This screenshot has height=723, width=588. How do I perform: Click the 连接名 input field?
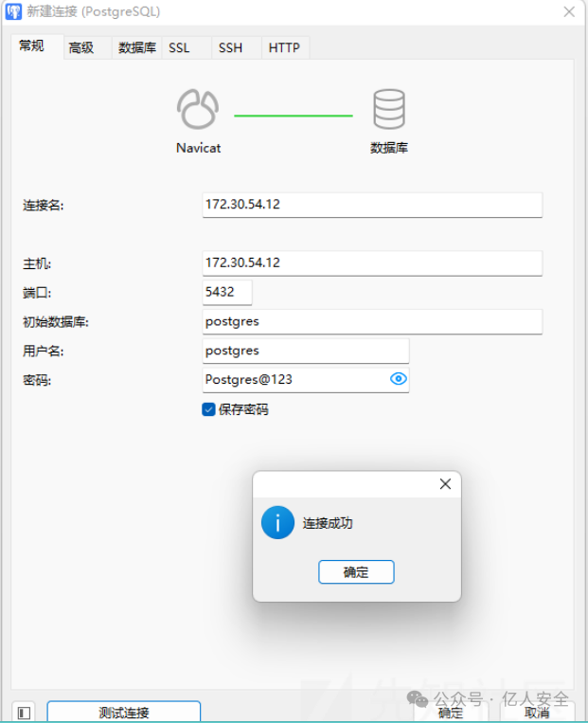coord(372,205)
